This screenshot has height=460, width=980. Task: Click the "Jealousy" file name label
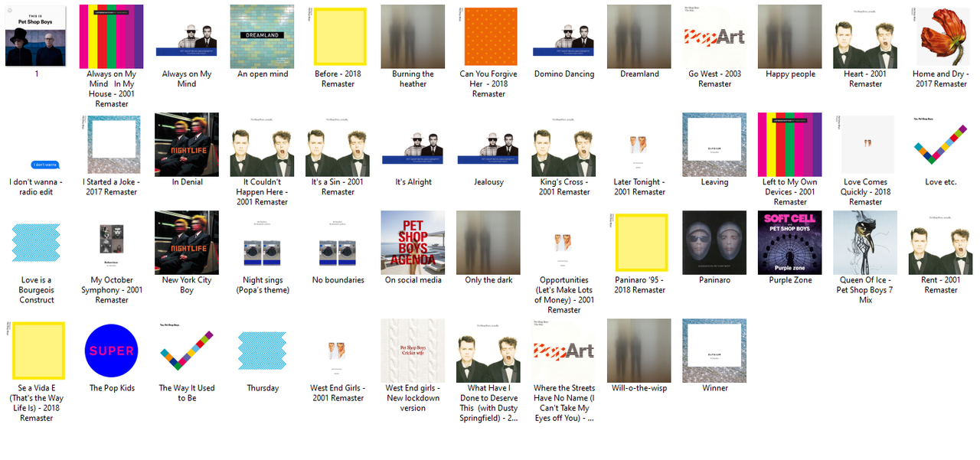point(488,182)
